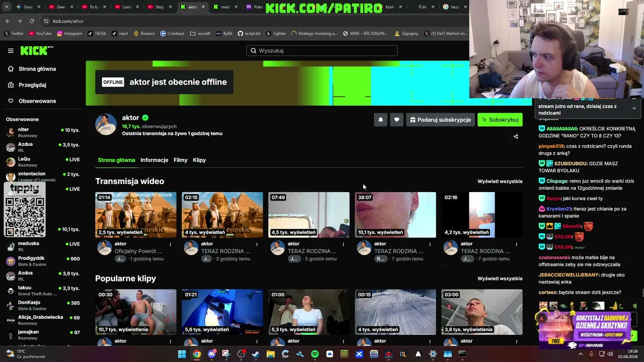Open options menu for 5 godzin temu video
This screenshot has width=644, height=362.
[343, 244]
